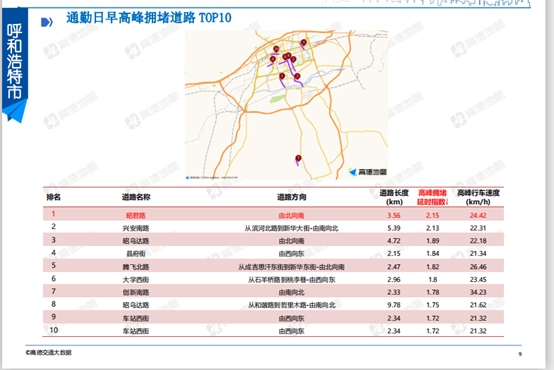Click the peak speed value 34.23
The height and width of the screenshot is (370, 554).
click(478, 292)
